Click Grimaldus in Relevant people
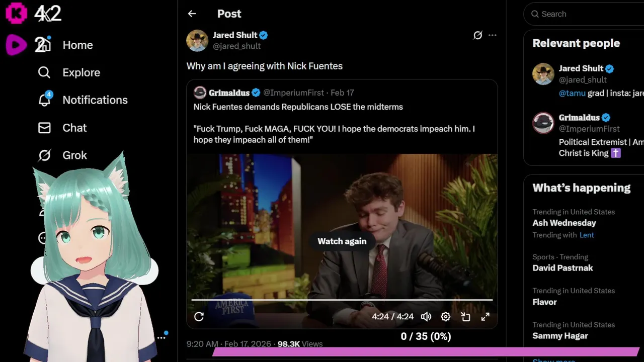 click(579, 118)
